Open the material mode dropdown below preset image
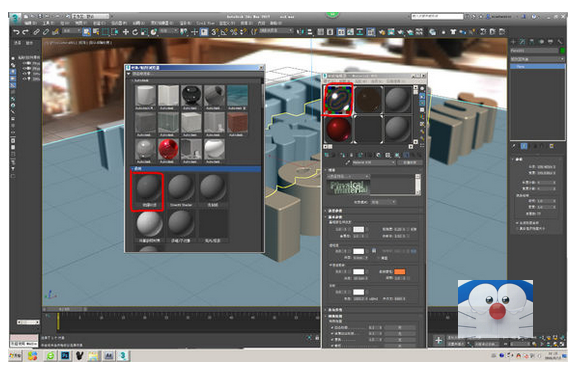This screenshot has width=583, height=388. (x=383, y=202)
